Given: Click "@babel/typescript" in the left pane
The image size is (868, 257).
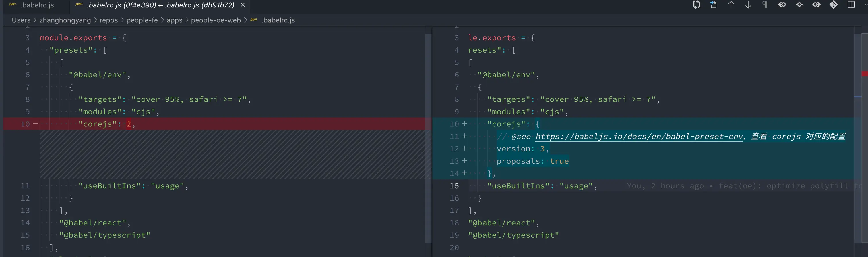Looking at the screenshot, I should click(104, 235).
